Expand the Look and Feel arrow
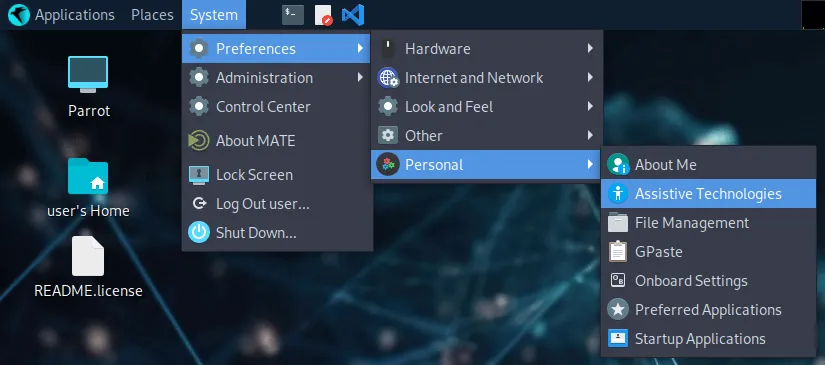825x365 pixels. click(x=590, y=107)
